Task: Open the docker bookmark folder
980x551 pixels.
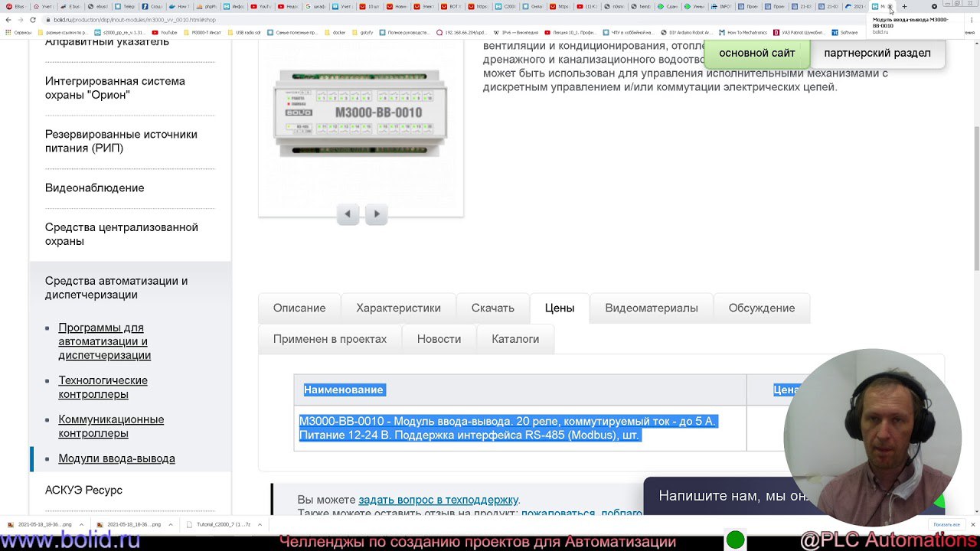Action: [x=335, y=33]
